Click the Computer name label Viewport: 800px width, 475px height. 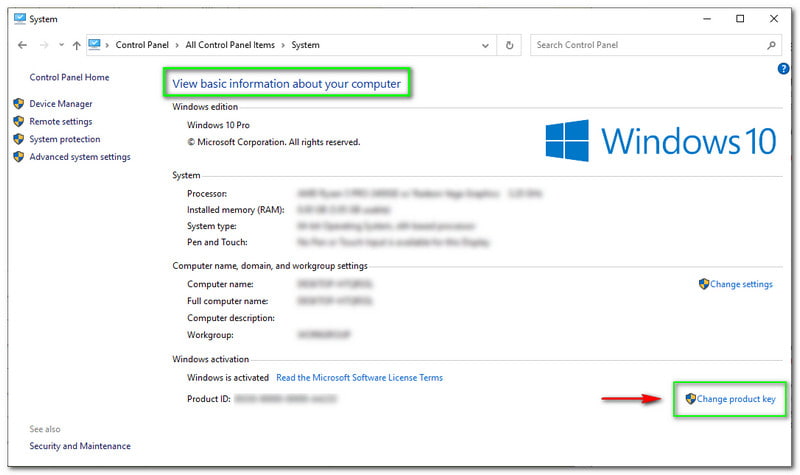click(x=220, y=284)
